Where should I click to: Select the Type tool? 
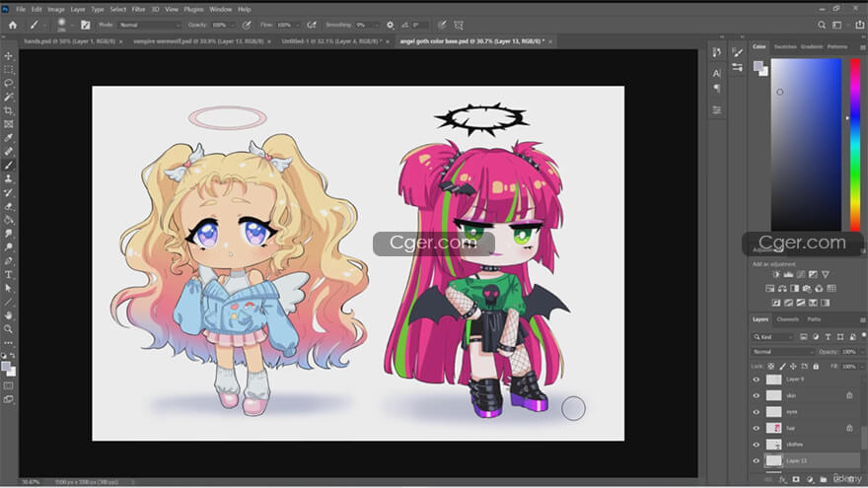[x=8, y=274]
